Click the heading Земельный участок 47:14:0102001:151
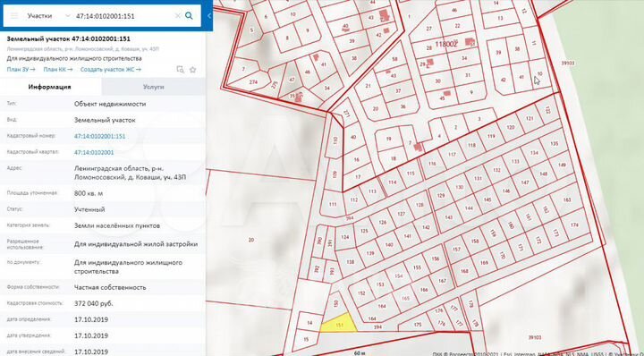Screen dimensions: 644x356 pos(69,39)
